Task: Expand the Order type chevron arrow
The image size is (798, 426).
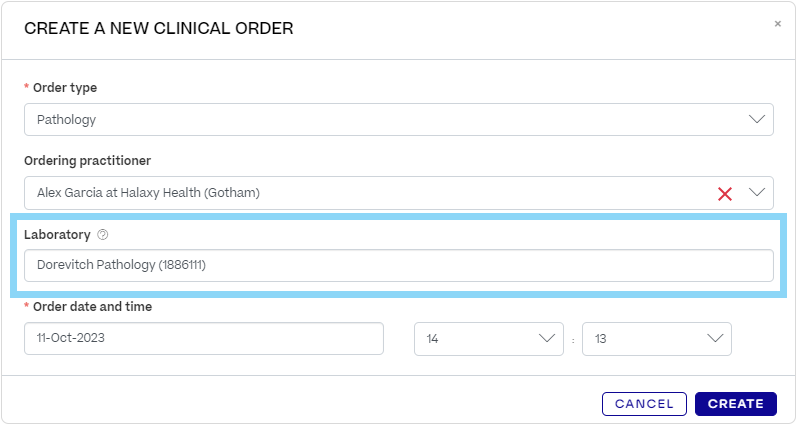Action: (x=757, y=119)
